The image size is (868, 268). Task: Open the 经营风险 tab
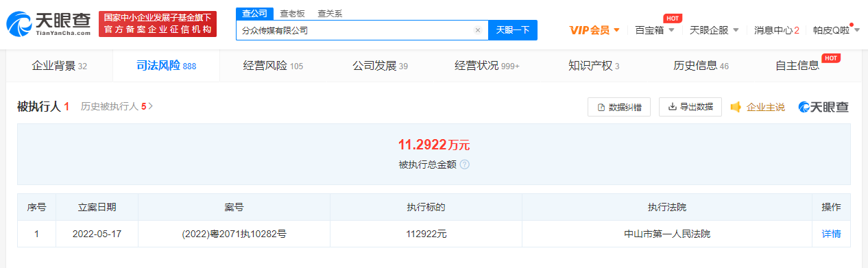[x=273, y=66]
